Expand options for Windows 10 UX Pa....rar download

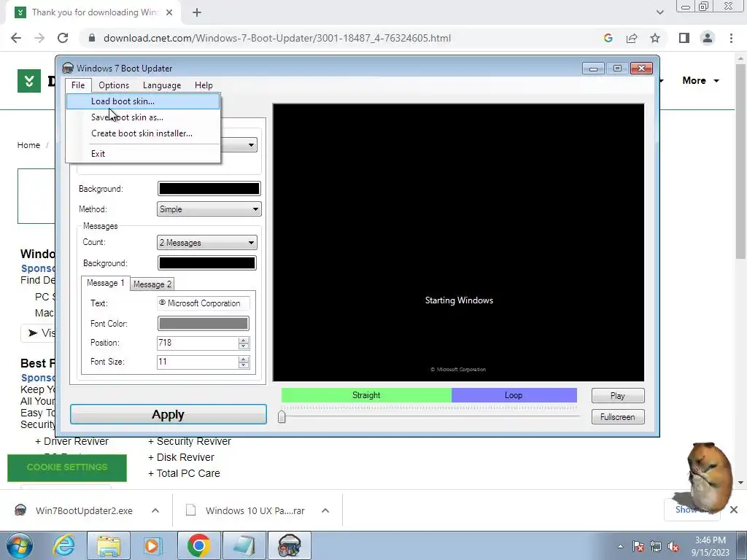click(x=325, y=510)
